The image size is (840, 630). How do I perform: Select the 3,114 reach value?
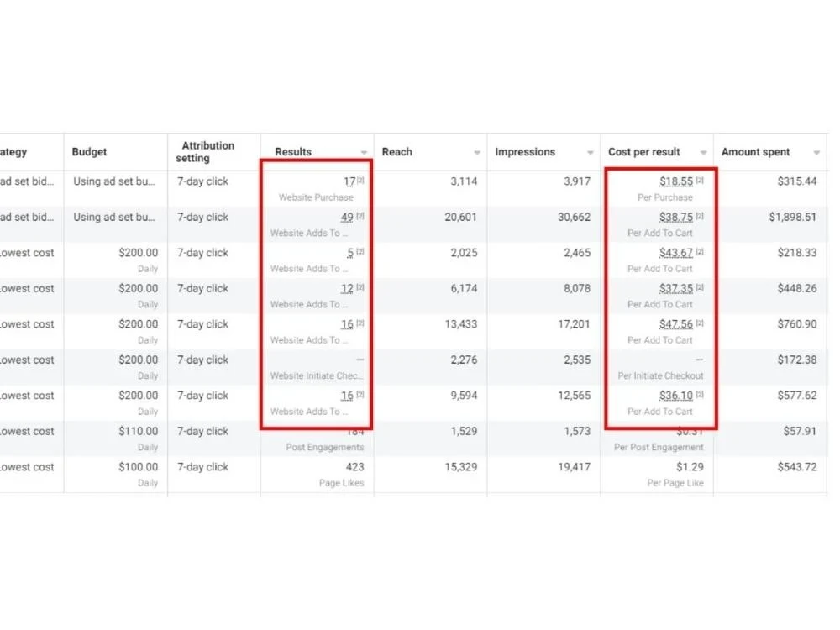[464, 181]
